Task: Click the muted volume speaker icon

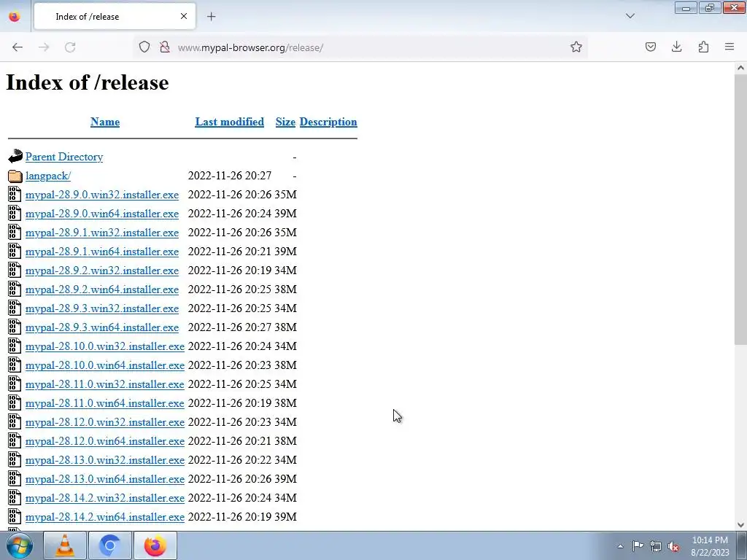Action: tap(673, 547)
